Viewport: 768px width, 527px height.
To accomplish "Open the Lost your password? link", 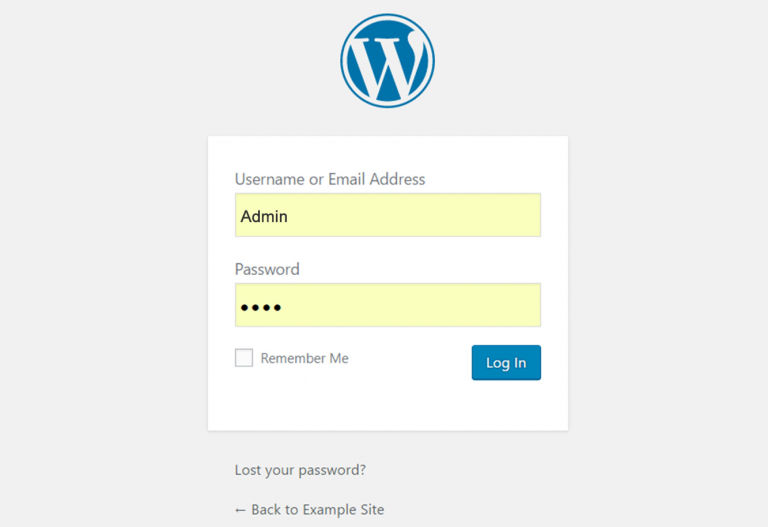I will tap(300, 470).
